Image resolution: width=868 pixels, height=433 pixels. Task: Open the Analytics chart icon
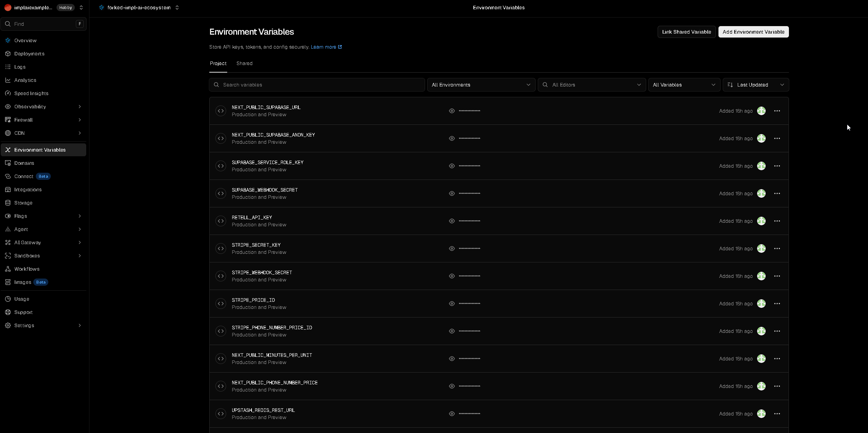[x=8, y=80]
